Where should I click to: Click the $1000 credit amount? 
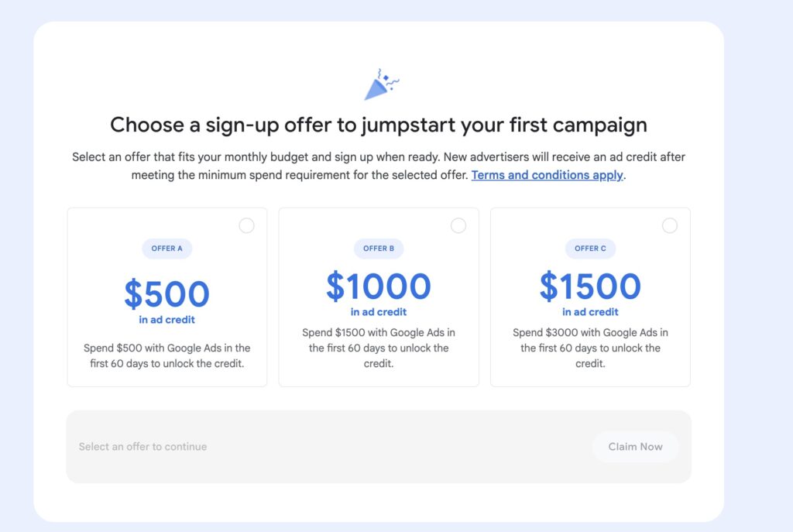379,287
